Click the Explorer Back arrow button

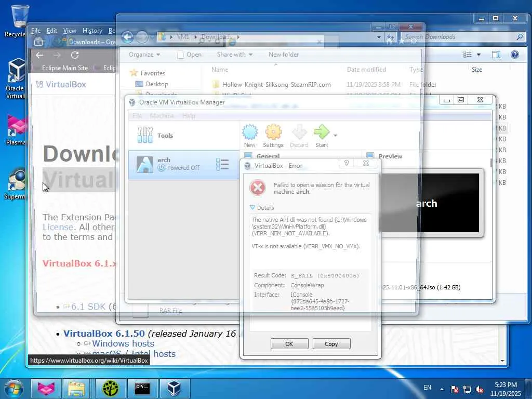tap(128, 37)
